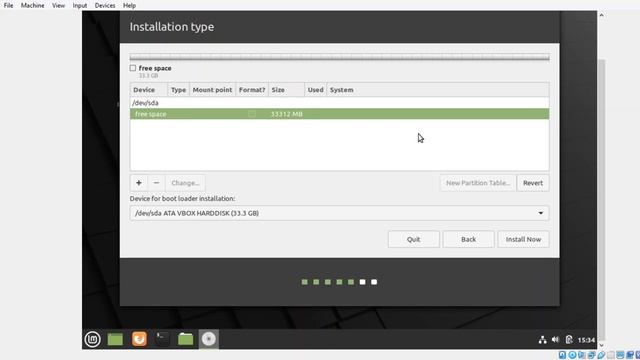Click the VirtualBox USB status icon
The image size is (640, 360).
click(601, 355)
